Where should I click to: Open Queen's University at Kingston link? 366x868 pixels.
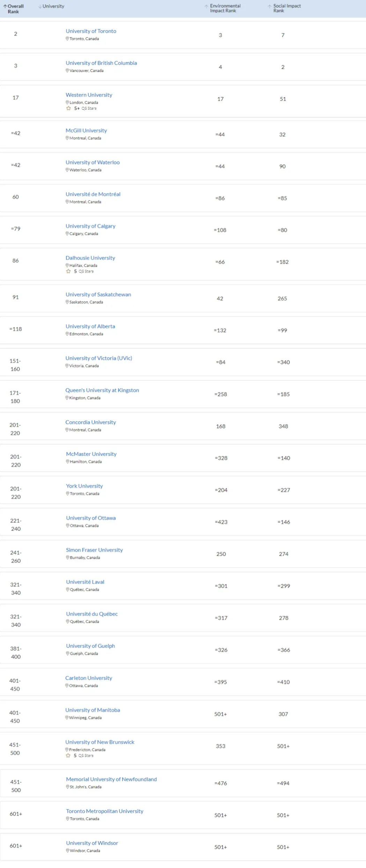tap(102, 390)
